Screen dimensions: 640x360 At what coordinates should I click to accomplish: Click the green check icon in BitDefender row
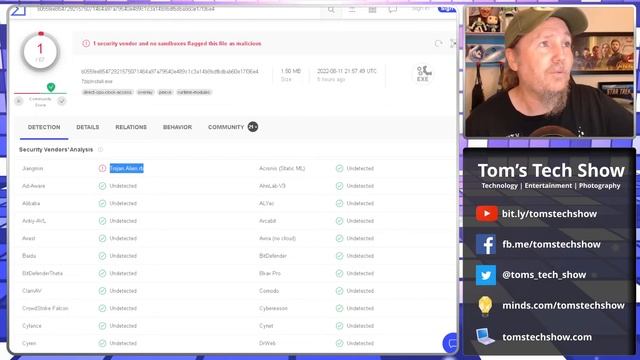pos(340,256)
